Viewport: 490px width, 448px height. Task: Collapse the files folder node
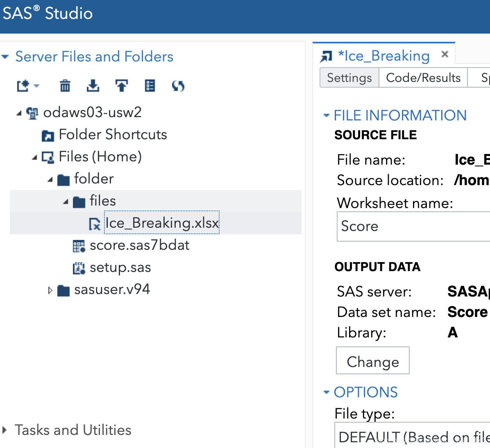click(66, 201)
